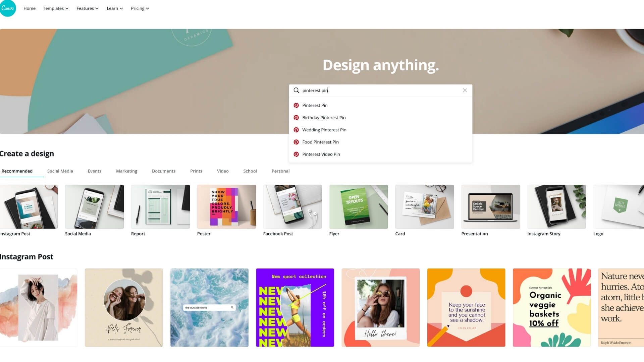Click the Flyer label text
This screenshot has height=362, width=644.
[x=334, y=234]
